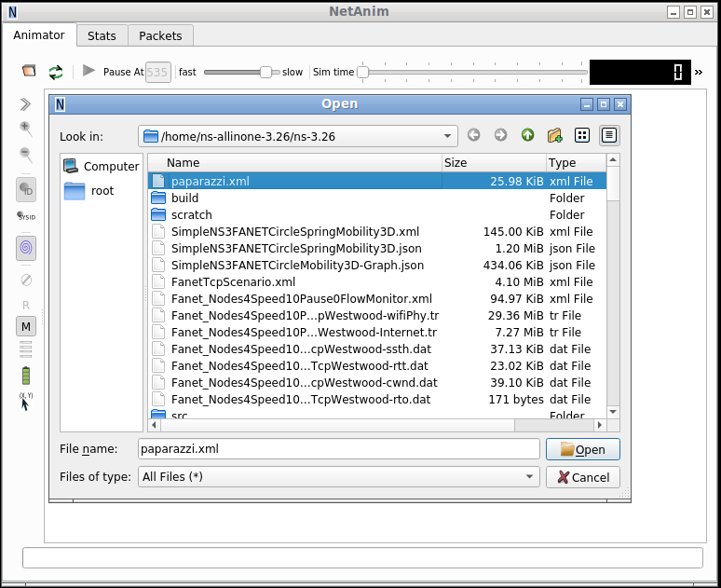721x588 pixels.
Task: Switch to Detail View mode
Action: pos(609,135)
